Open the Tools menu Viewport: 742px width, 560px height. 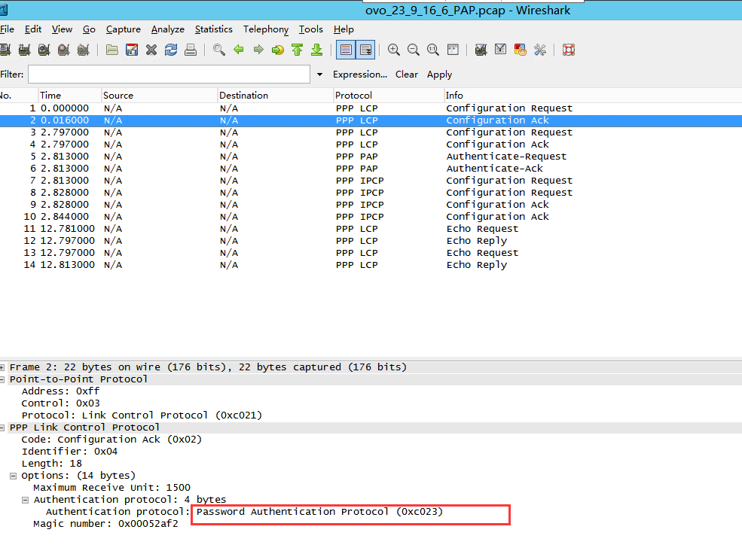pyautogui.click(x=310, y=29)
